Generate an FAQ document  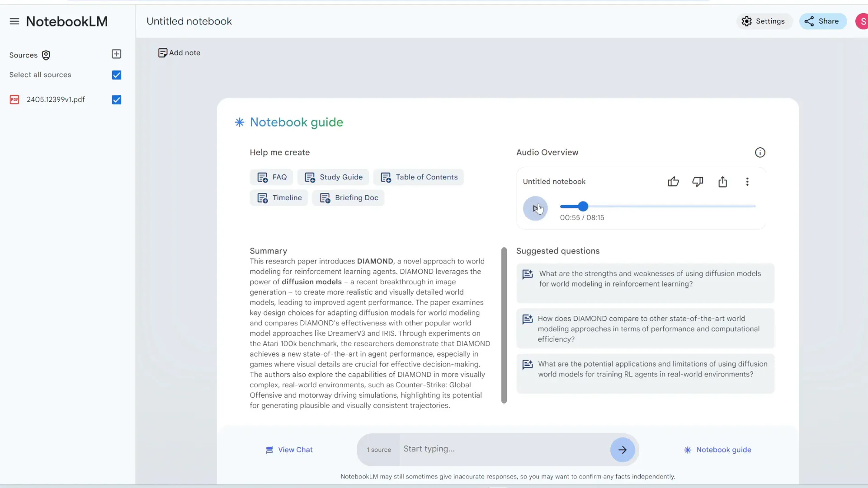271,177
